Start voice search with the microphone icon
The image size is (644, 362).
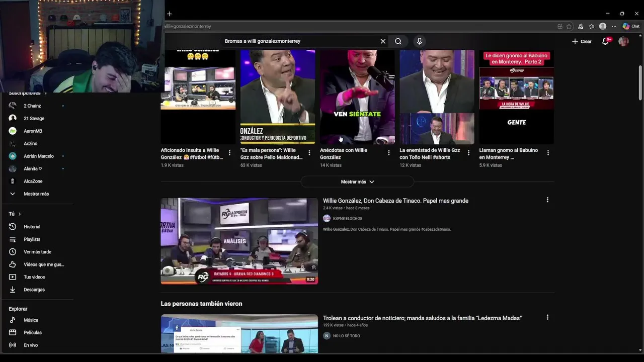(419, 41)
